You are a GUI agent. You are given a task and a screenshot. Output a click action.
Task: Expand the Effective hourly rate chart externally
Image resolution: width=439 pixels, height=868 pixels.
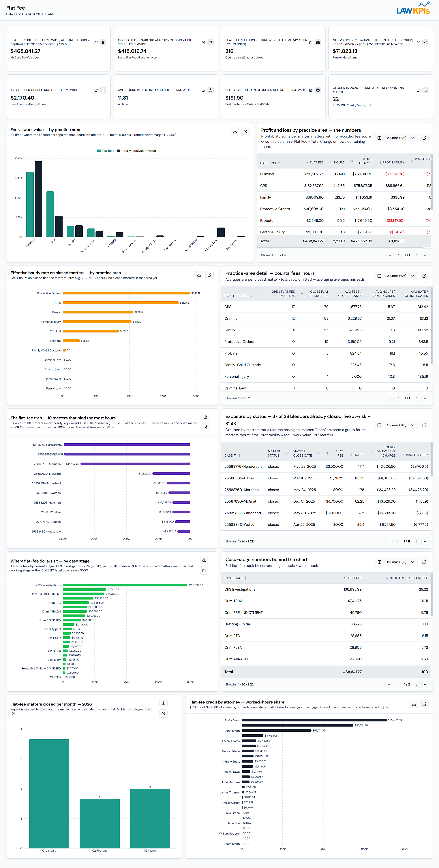209,275
